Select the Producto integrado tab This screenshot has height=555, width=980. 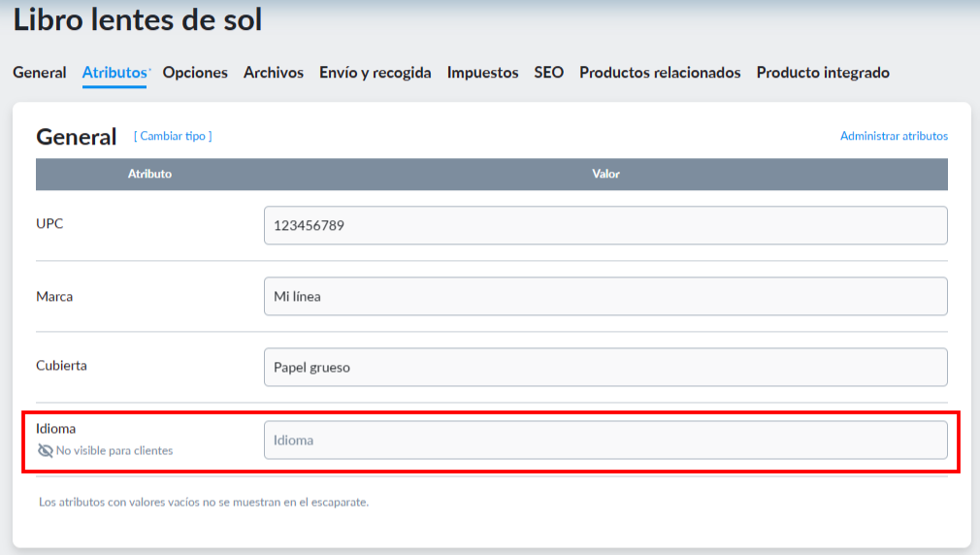[x=823, y=73]
